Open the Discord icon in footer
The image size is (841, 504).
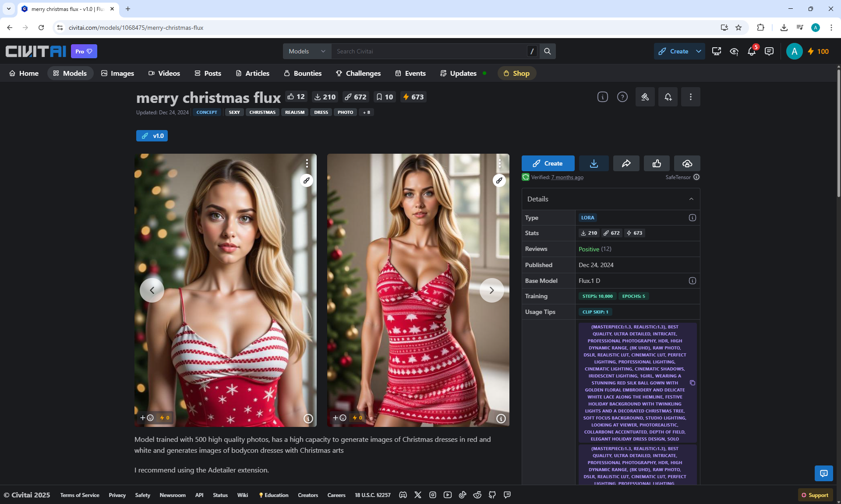tap(403, 495)
